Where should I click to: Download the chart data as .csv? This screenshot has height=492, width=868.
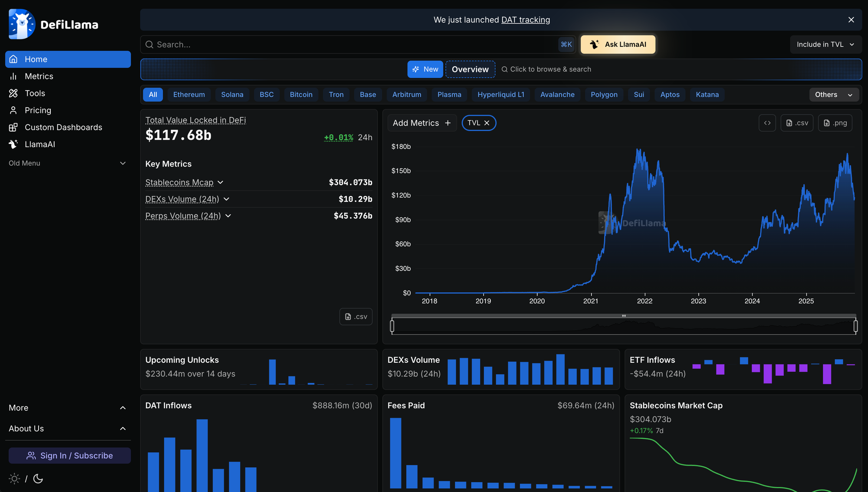tap(797, 123)
